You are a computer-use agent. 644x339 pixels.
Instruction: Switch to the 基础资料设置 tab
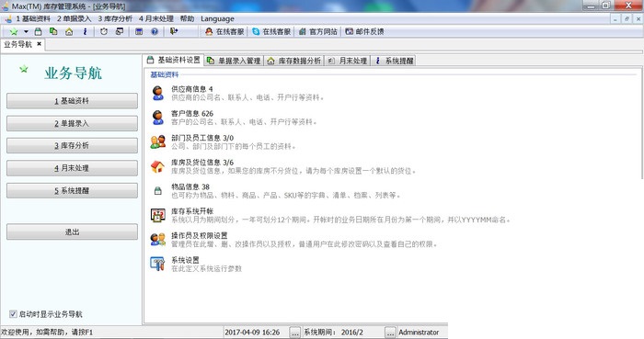coord(174,61)
